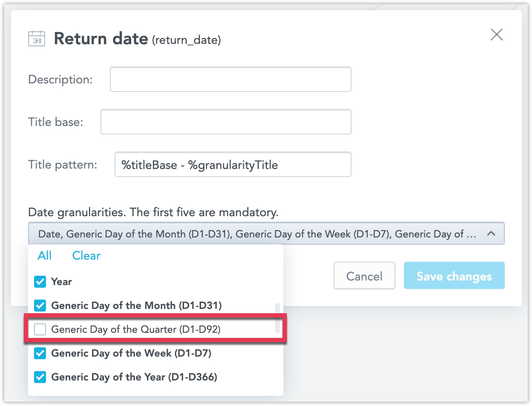Click the X to close the dialog
Image resolution: width=532 pixels, height=406 pixels.
496,35
